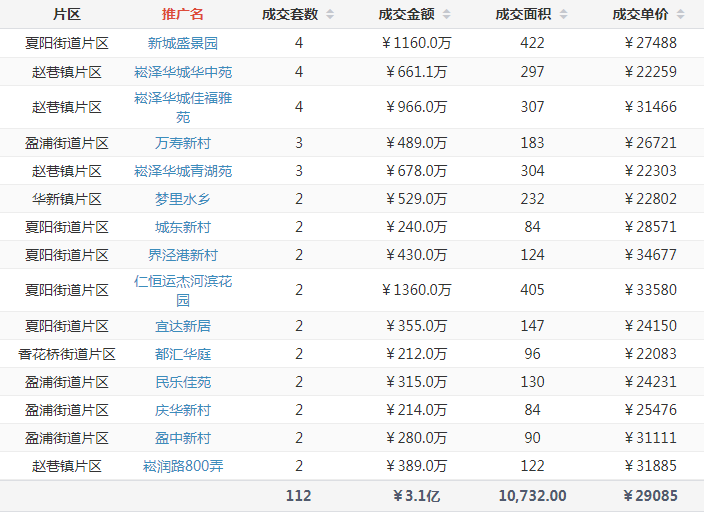This screenshot has height=514, width=704.
Task: Select the area value 147
Action: click(x=532, y=326)
